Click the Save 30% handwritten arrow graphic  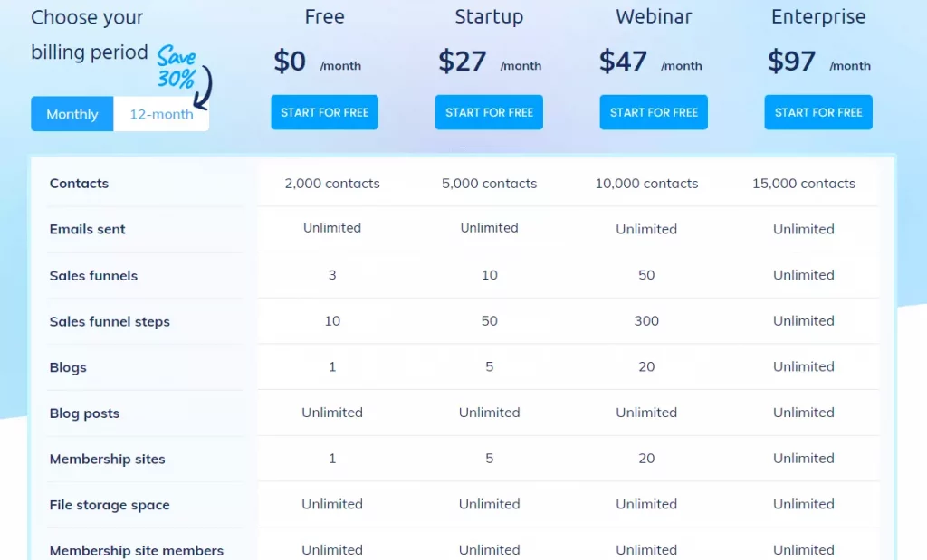point(185,76)
